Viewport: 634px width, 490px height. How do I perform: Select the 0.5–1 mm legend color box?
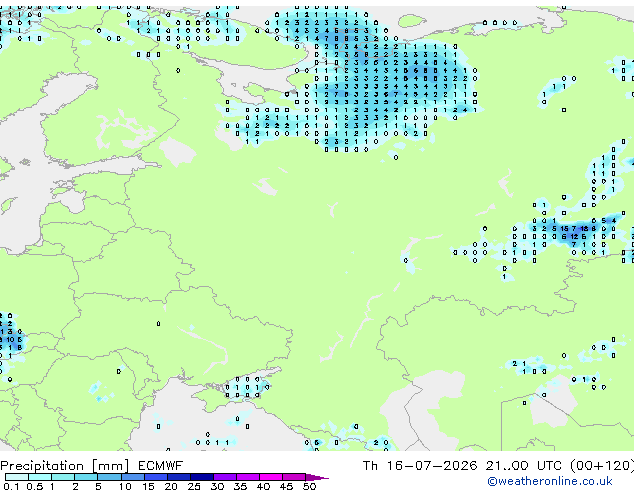(40, 477)
